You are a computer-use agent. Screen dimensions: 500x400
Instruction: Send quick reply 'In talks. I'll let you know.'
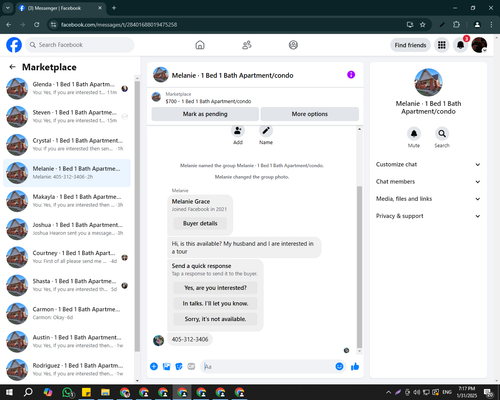coord(215,303)
